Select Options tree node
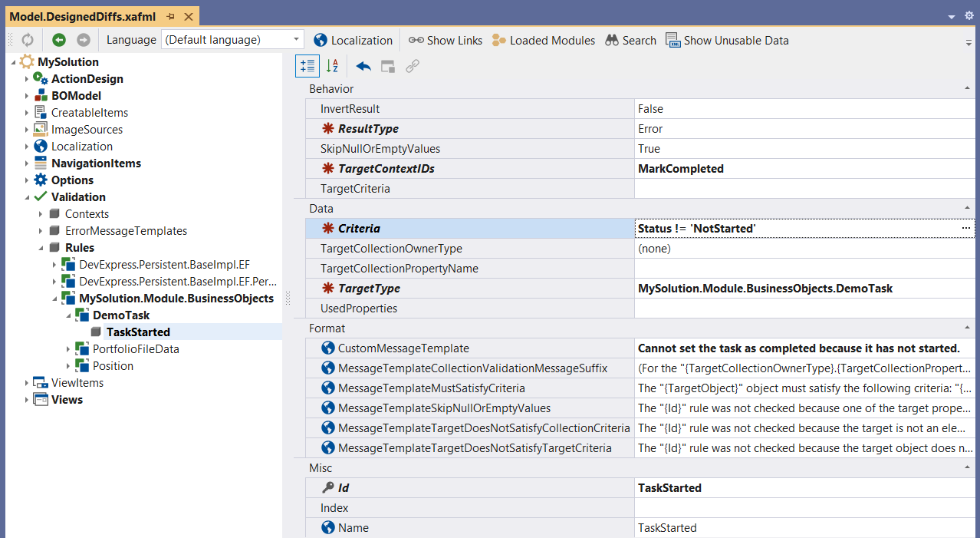The height and width of the screenshot is (538, 980). coord(72,180)
